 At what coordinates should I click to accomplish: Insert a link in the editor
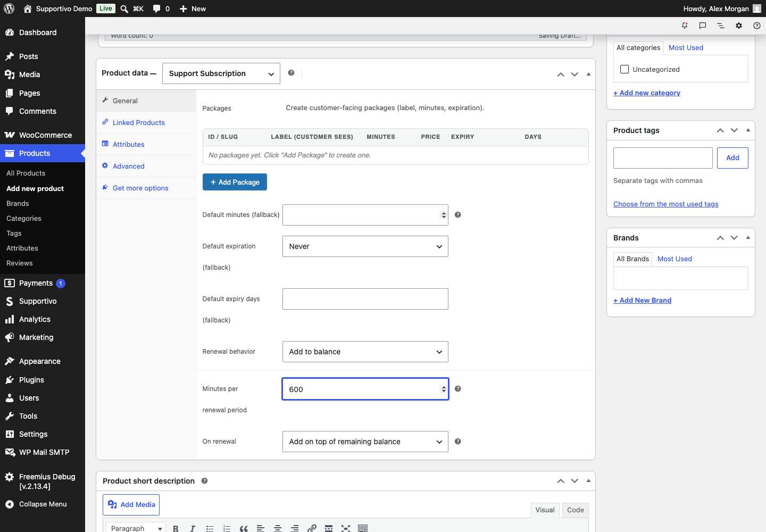(312, 528)
